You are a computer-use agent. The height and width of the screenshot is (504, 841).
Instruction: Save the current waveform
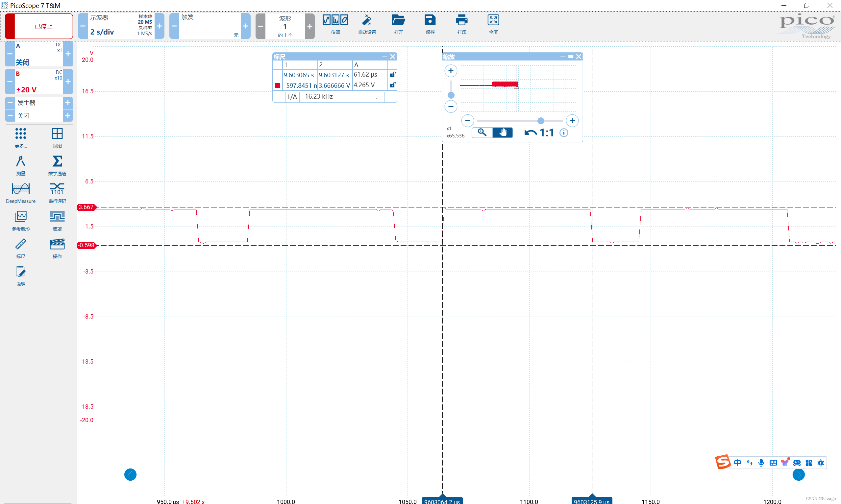430,24
